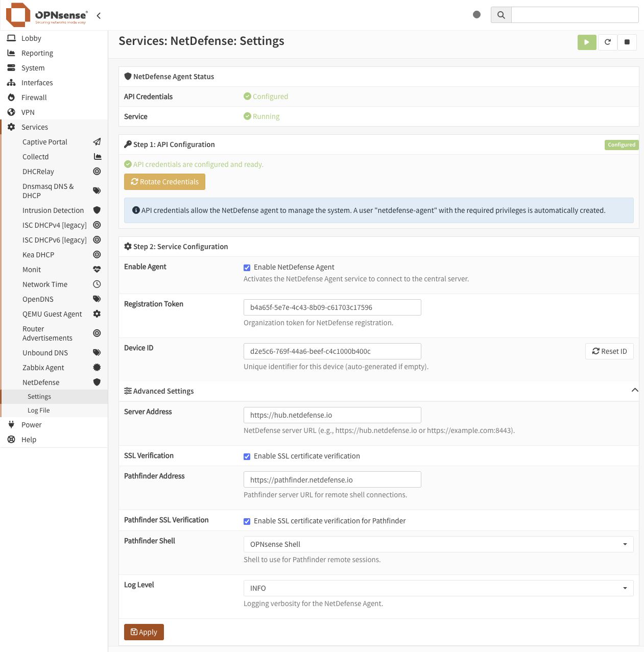The height and width of the screenshot is (652, 644).
Task: Disable SSL verification for Pathfinder
Action: [247, 521]
